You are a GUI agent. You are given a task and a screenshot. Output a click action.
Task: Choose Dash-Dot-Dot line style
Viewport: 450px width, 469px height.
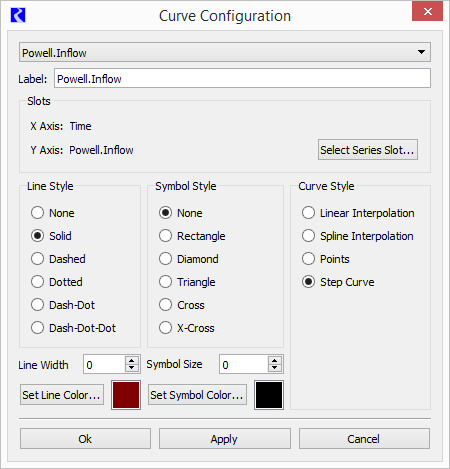[74, 328]
